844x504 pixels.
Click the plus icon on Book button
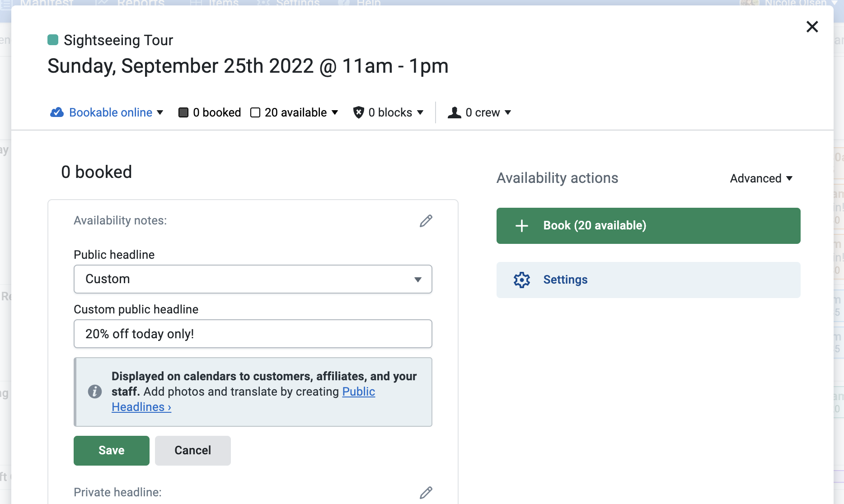tap(522, 226)
